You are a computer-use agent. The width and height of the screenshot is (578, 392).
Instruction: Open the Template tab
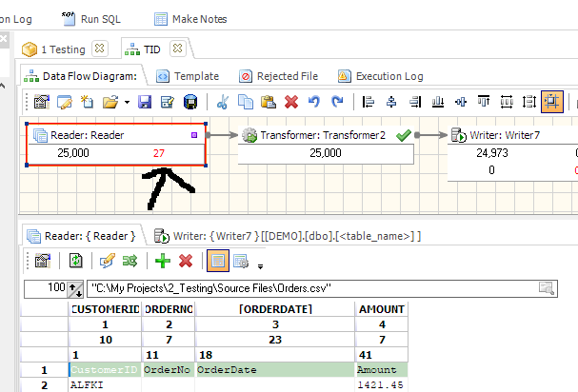click(188, 76)
